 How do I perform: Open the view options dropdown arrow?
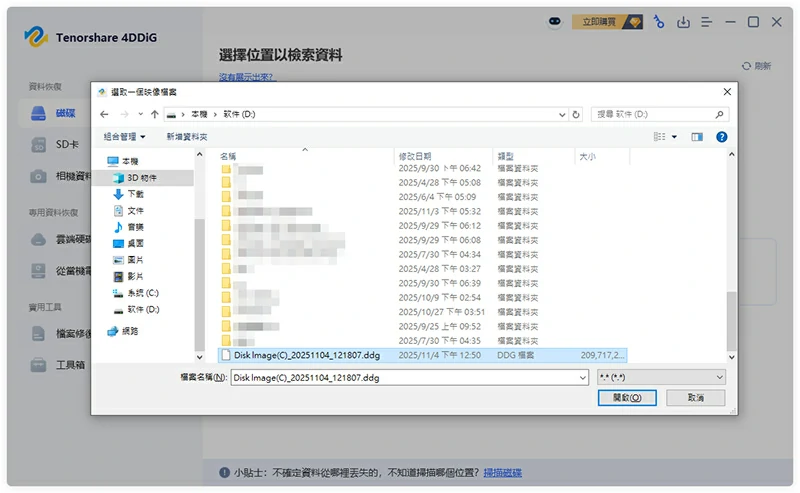tap(674, 137)
